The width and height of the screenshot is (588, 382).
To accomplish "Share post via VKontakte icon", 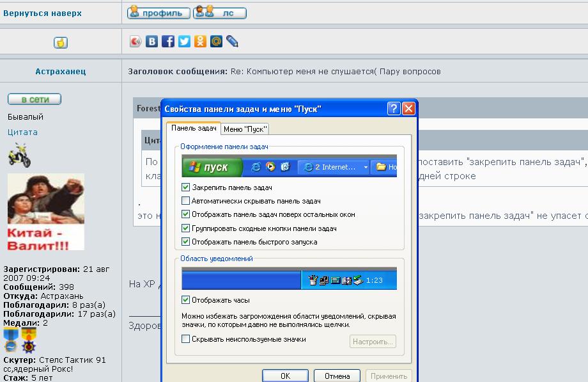I will click(x=152, y=42).
